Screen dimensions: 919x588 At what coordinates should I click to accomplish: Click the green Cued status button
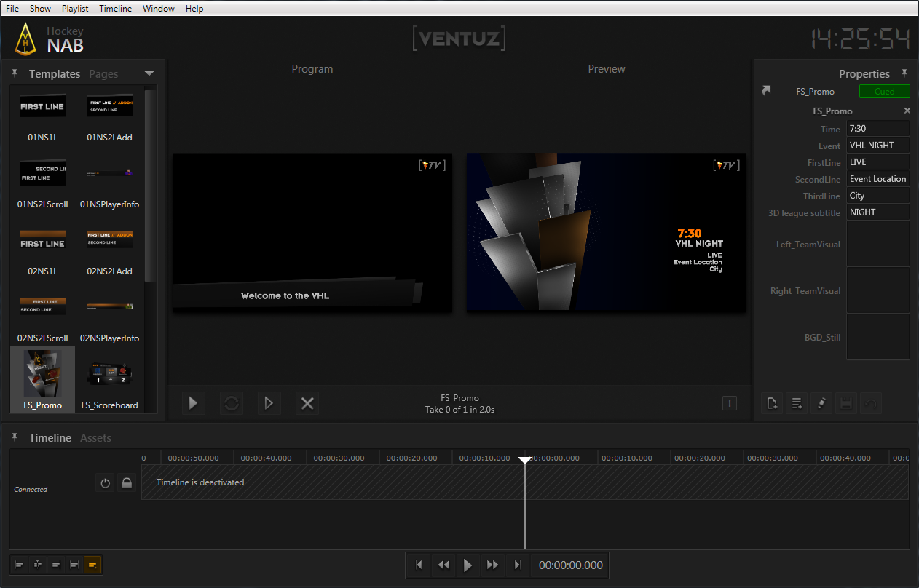click(884, 92)
